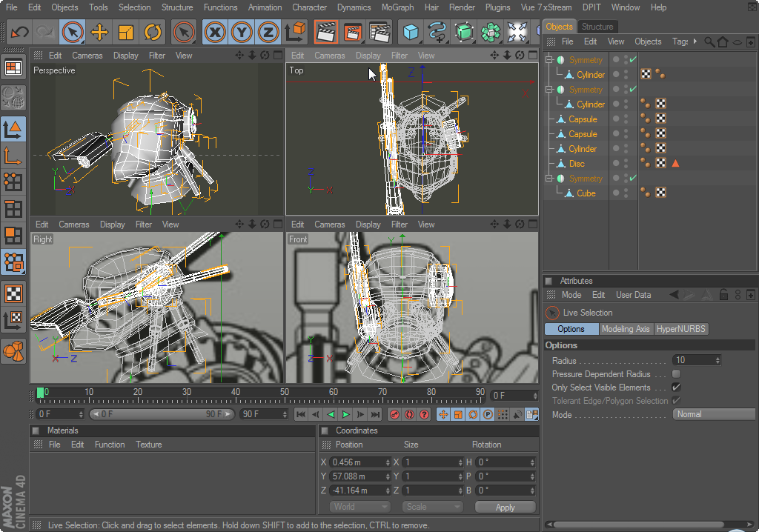Render the active view with the clapperboard icon
The image size is (759, 532).
point(326,33)
